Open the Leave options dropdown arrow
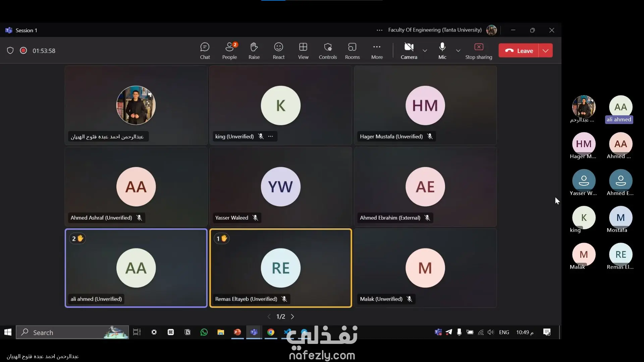 tap(546, 51)
